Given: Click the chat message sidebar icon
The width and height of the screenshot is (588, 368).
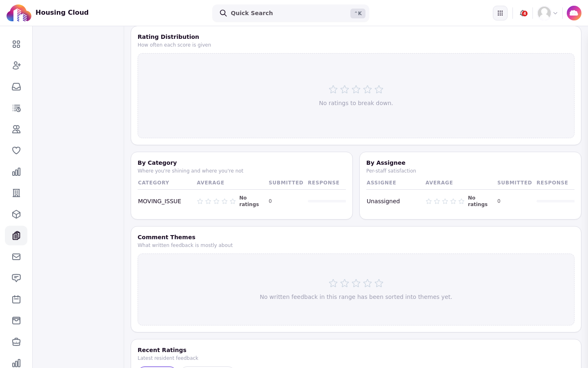Looking at the screenshot, I should [16, 278].
